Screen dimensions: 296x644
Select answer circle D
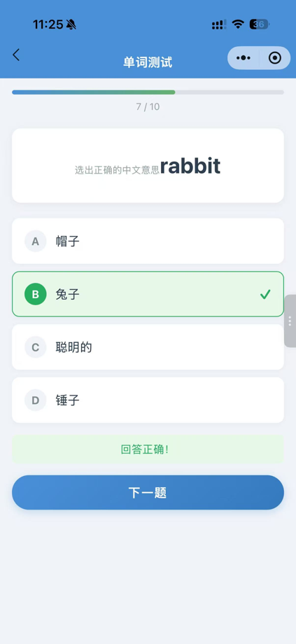pos(35,400)
